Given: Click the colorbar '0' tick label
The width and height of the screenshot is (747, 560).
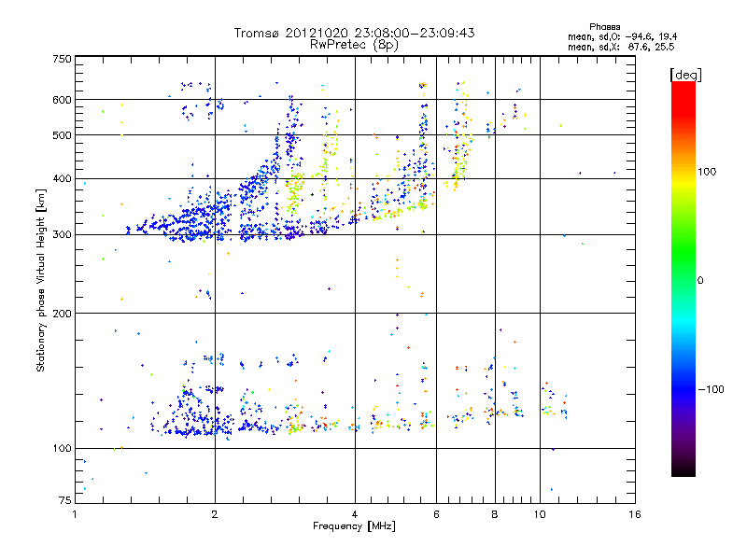Looking at the screenshot, I should tap(700, 281).
